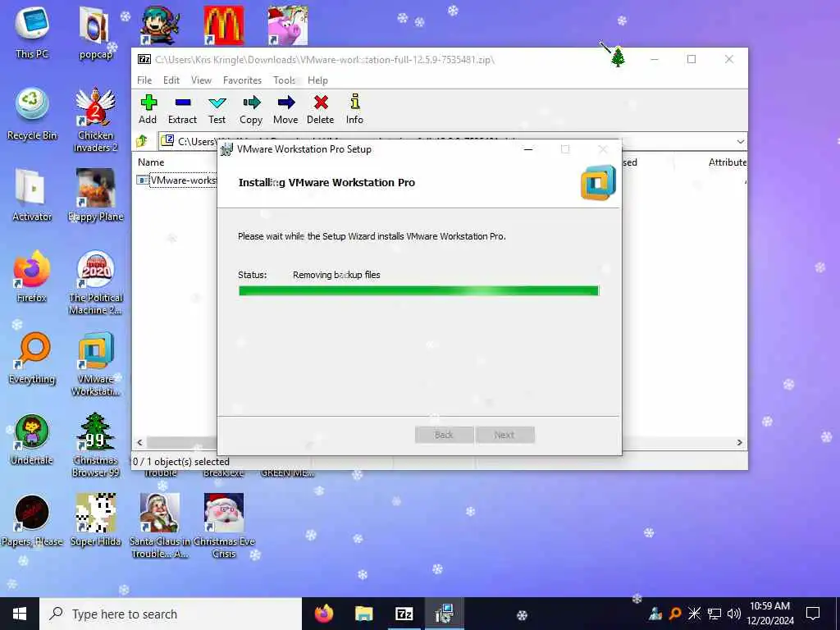Screen dimensions: 840x630
Task: Click the Copy icon in 7-Zip toolbar
Action: point(251,109)
